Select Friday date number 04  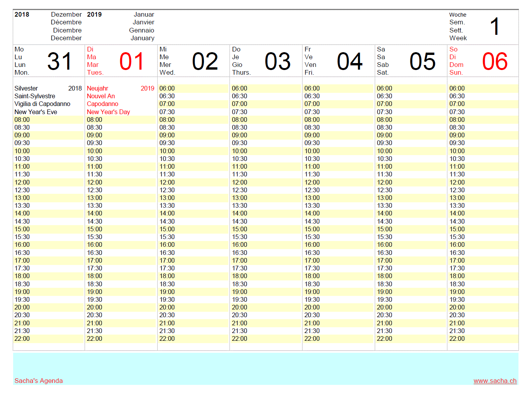pos(350,62)
